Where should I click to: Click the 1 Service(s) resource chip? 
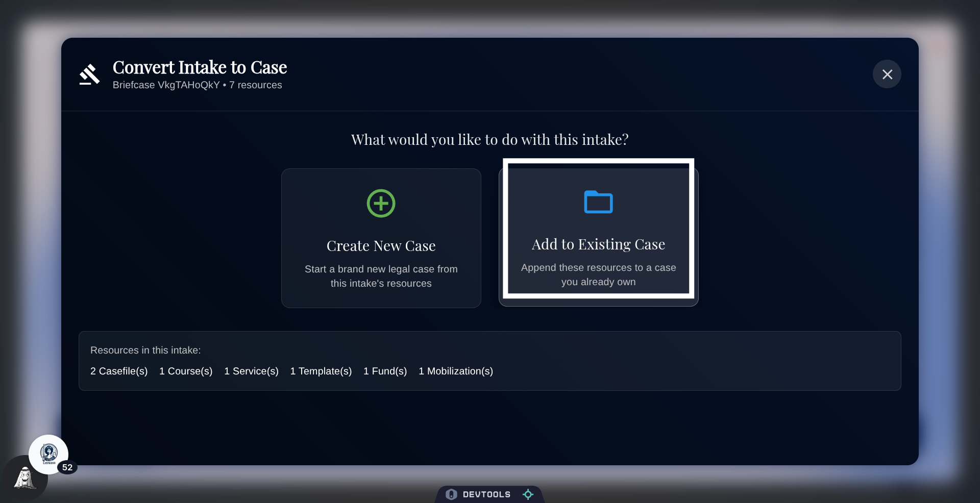(251, 371)
